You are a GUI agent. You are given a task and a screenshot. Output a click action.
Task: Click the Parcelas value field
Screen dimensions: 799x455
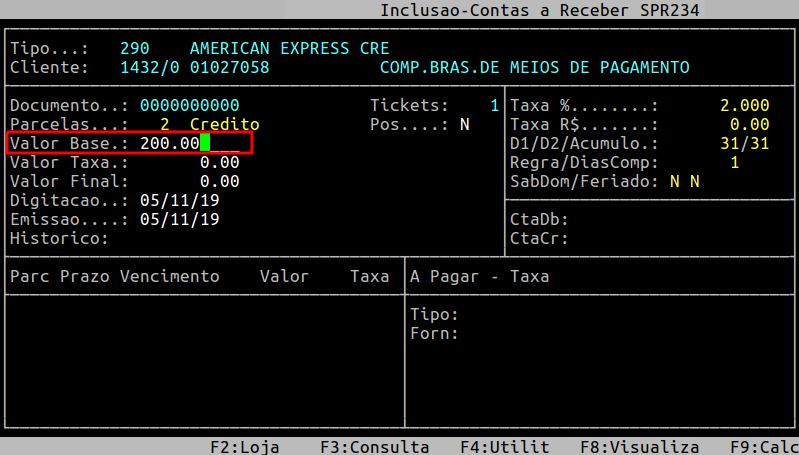[x=164, y=124]
